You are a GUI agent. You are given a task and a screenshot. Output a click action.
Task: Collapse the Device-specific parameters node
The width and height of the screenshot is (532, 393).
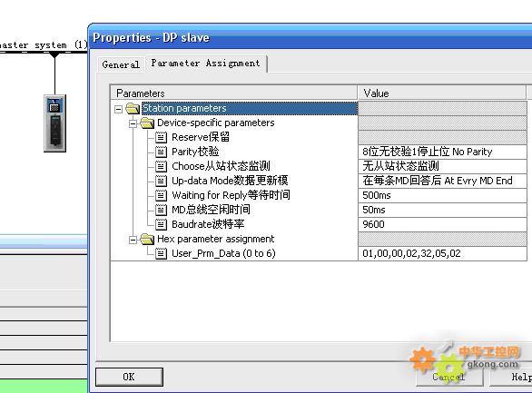pyautogui.click(x=133, y=123)
